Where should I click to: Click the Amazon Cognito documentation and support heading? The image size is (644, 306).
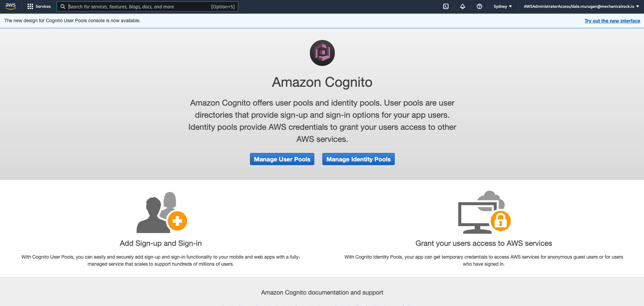tap(322, 293)
